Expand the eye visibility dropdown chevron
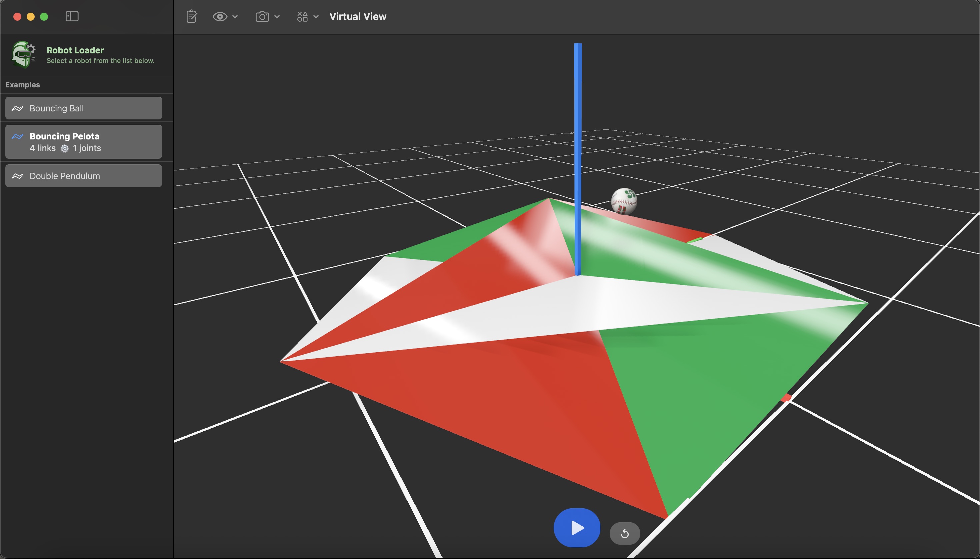Viewport: 980px width, 559px height. [235, 16]
